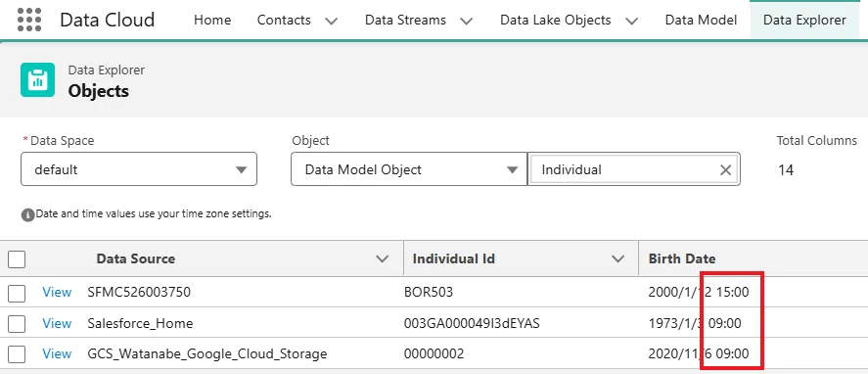The width and height of the screenshot is (868, 374).
Task: Clear the Individual object search field
Action: [x=725, y=170]
